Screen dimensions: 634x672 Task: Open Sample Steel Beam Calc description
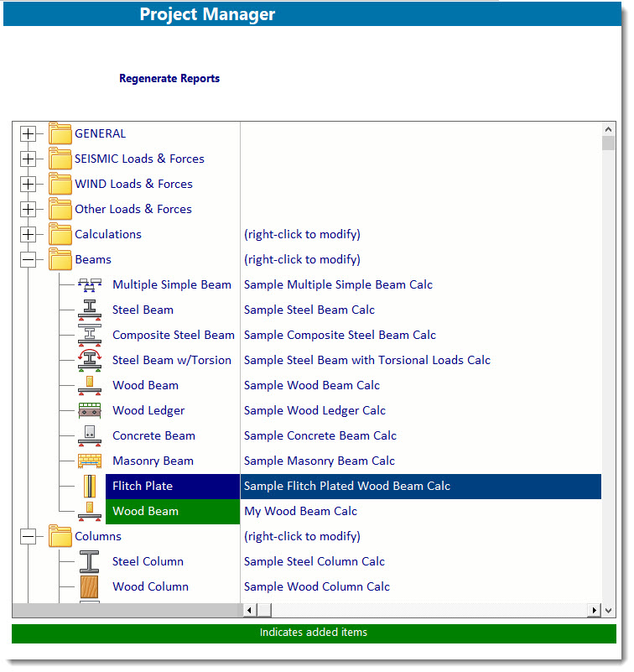click(309, 310)
